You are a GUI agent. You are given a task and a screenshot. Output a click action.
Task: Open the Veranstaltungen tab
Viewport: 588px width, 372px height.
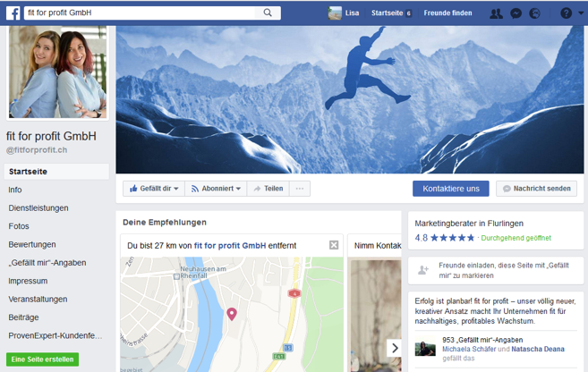pos(38,299)
